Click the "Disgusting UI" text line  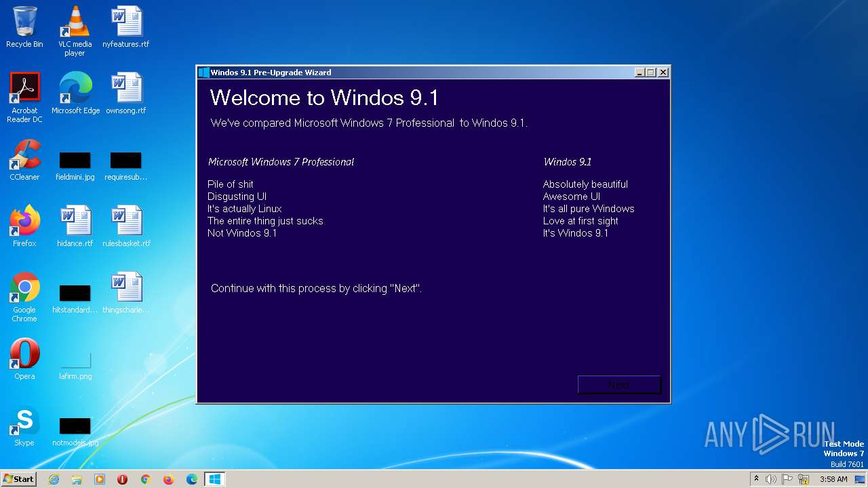click(237, 197)
